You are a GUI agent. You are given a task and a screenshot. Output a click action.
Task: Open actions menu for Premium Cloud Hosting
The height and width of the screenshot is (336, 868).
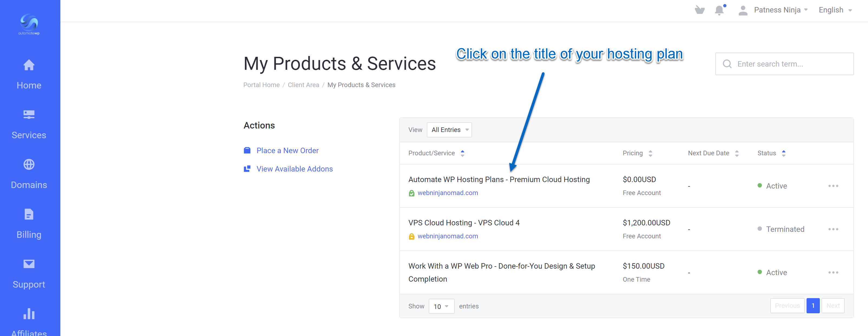(833, 186)
